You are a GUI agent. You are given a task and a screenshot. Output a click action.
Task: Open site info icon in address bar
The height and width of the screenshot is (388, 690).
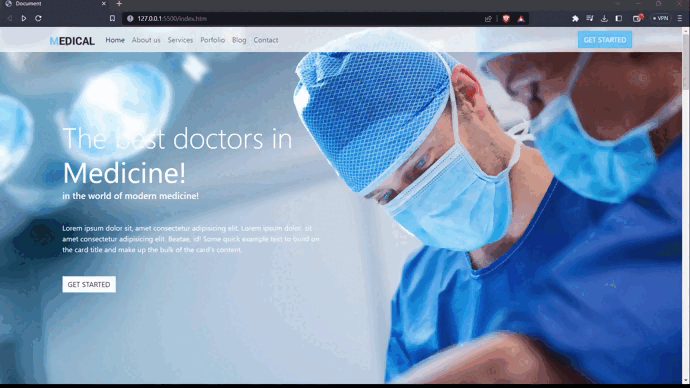click(130, 18)
